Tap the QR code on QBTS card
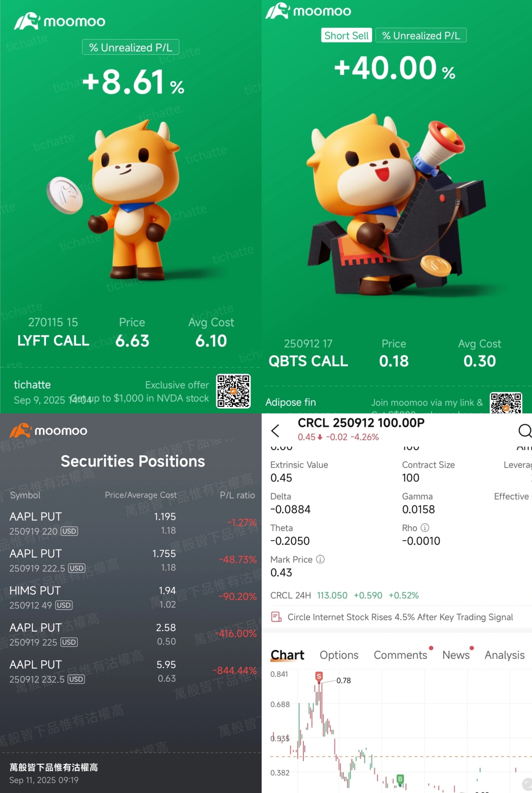 point(506,403)
